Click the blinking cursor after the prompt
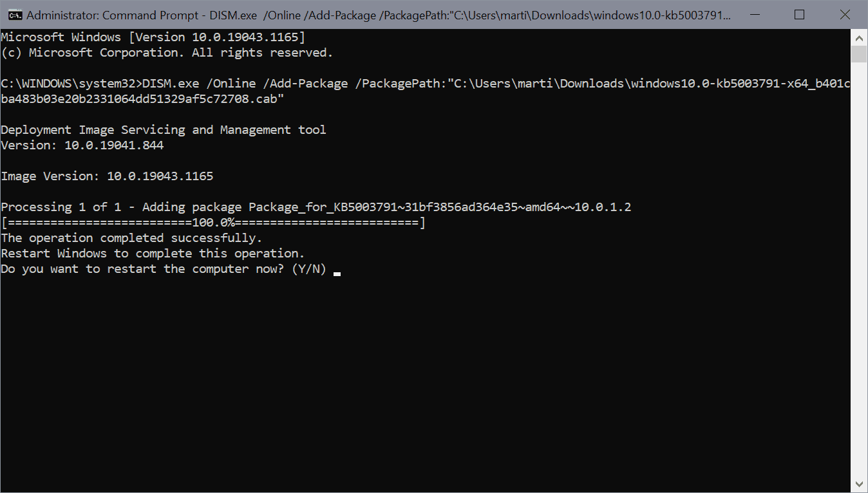This screenshot has height=493, width=868. pos(337,273)
